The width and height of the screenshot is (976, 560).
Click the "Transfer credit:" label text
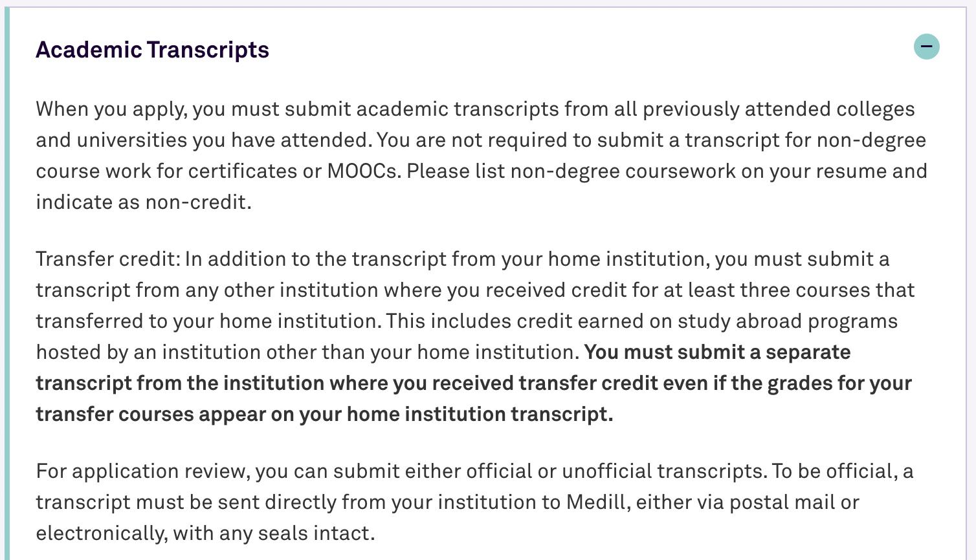click(107, 259)
